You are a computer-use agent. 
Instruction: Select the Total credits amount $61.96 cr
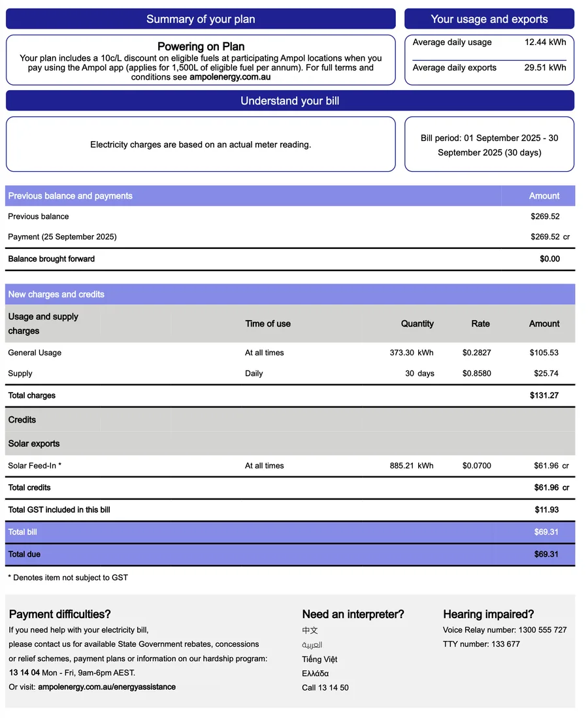tap(551, 487)
